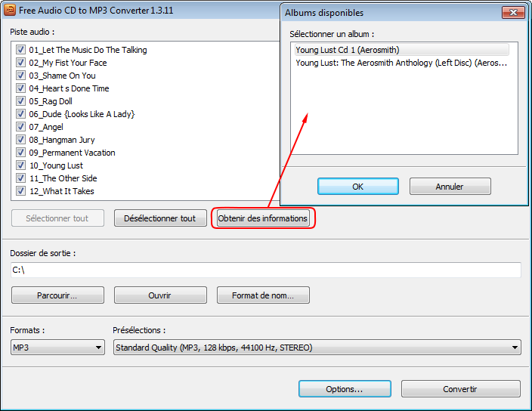Start conversion with the Convertir button

click(460, 388)
